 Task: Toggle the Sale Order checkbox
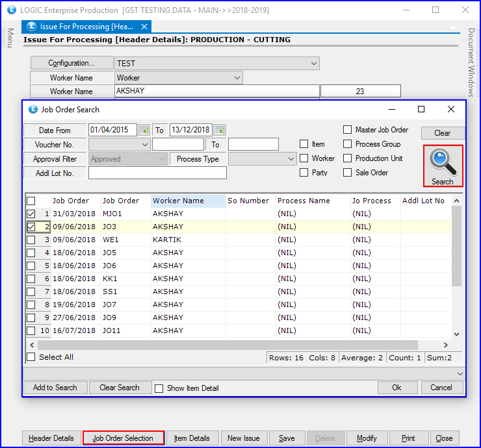coord(347,173)
